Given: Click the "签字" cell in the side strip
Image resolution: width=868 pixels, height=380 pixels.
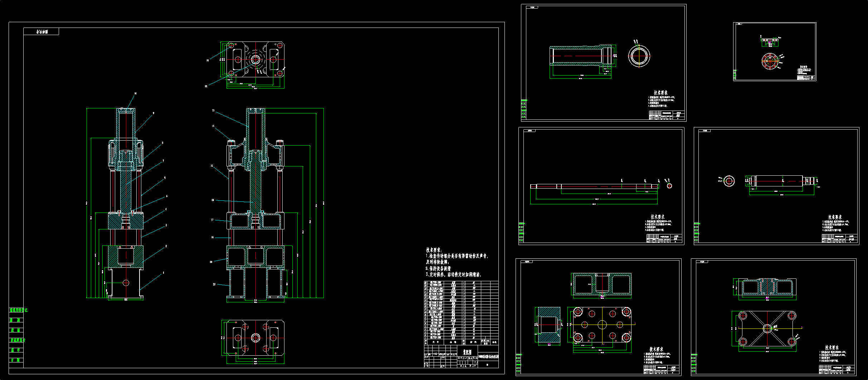Looking at the screenshot, I should click(16, 350).
